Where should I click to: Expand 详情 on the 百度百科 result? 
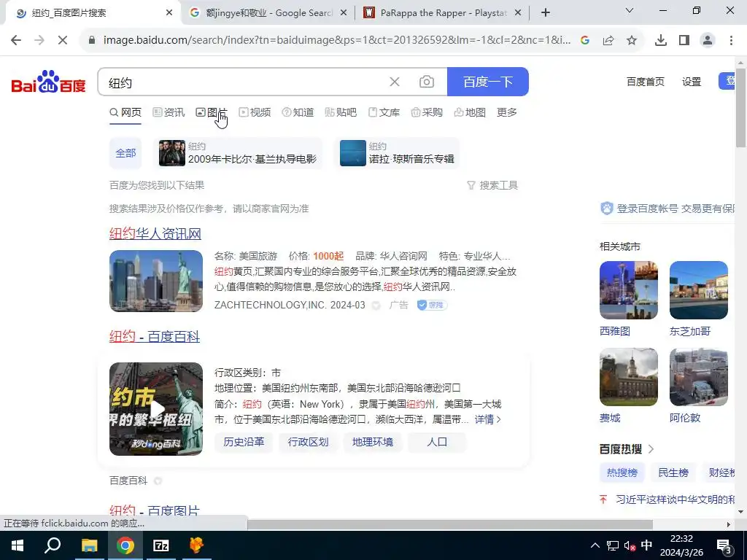(488, 419)
